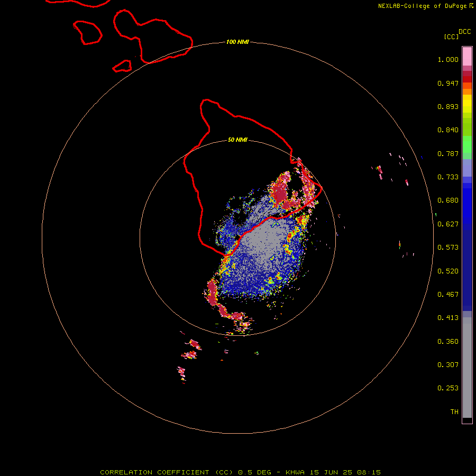The width and height of the screenshot is (476, 476).
Task: Select the 0.413 scale value
Action: [448, 318]
